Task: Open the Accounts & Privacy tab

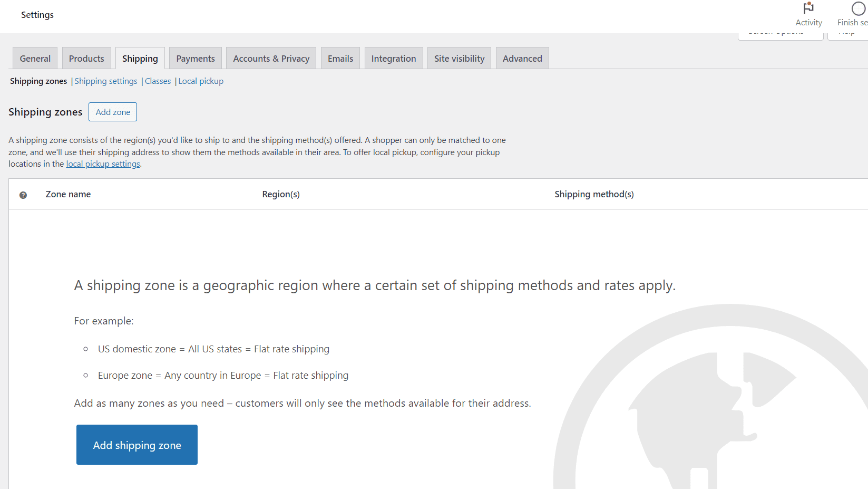Action: coord(271,58)
